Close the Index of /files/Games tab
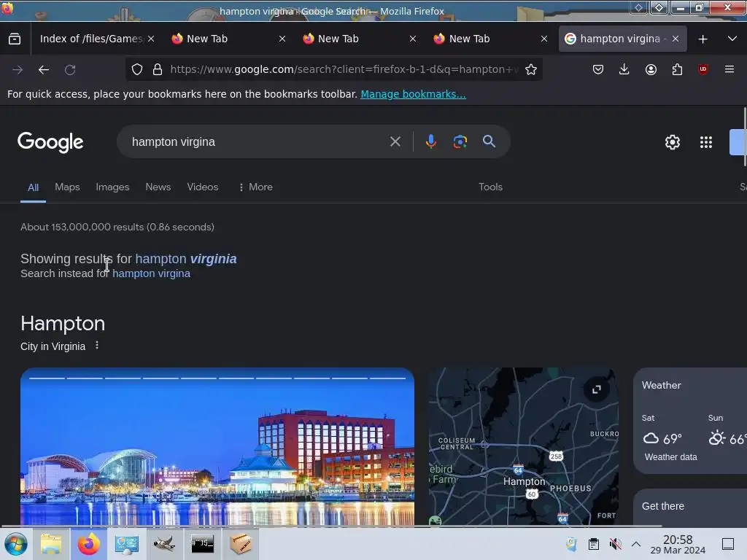Viewport: 747px width, 560px height. (x=151, y=39)
